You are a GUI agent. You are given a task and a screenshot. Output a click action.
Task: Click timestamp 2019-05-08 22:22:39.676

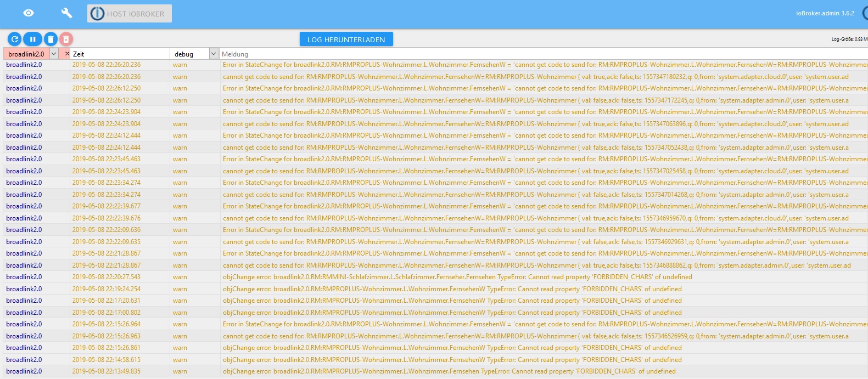pyautogui.click(x=107, y=218)
